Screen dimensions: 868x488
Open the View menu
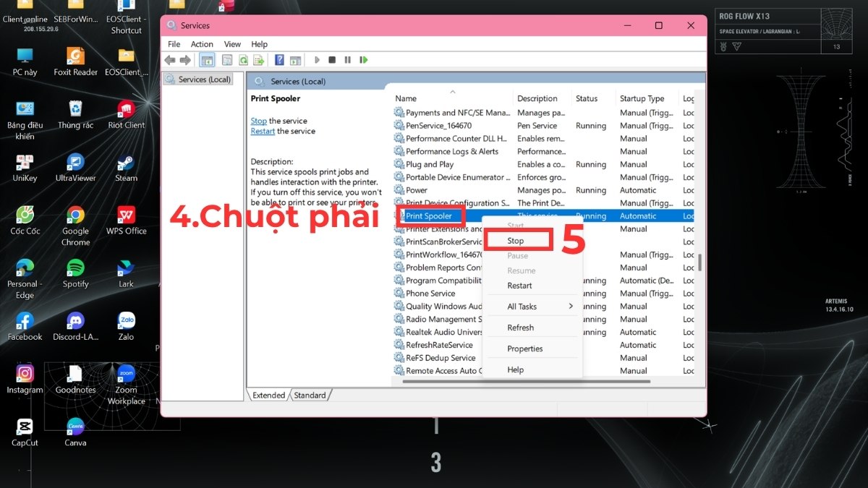point(232,44)
